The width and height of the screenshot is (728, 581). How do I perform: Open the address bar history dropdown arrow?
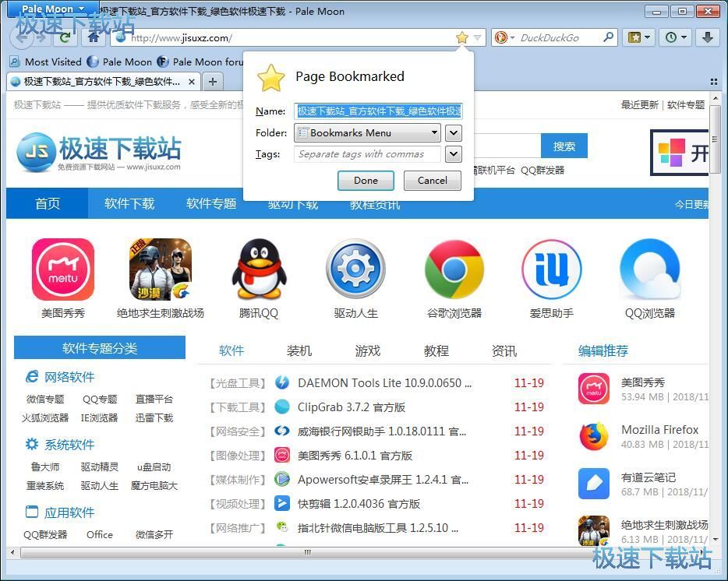(477, 37)
